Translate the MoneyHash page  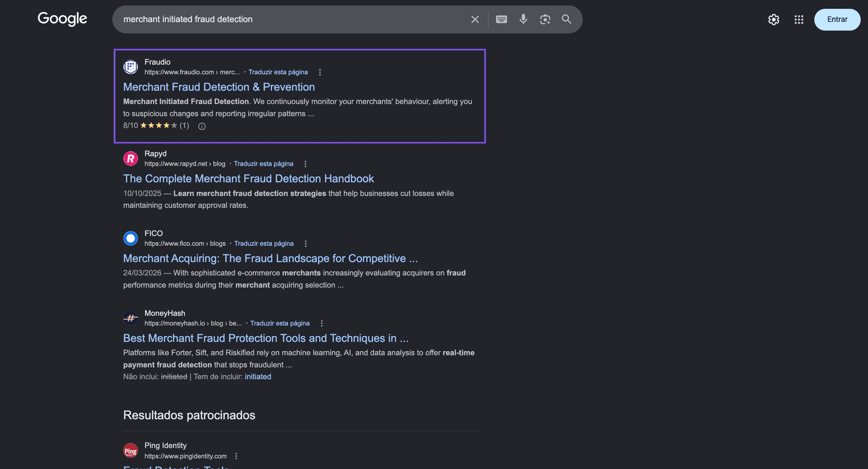click(x=280, y=323)
